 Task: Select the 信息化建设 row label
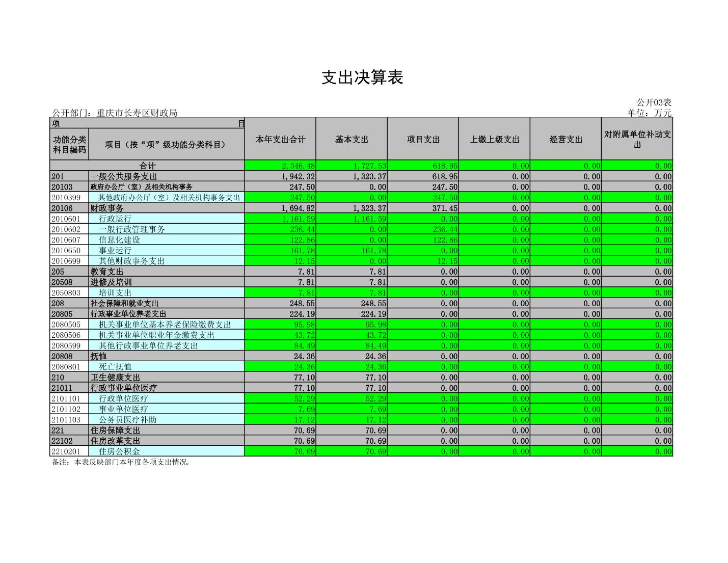[x=119, y=240]
